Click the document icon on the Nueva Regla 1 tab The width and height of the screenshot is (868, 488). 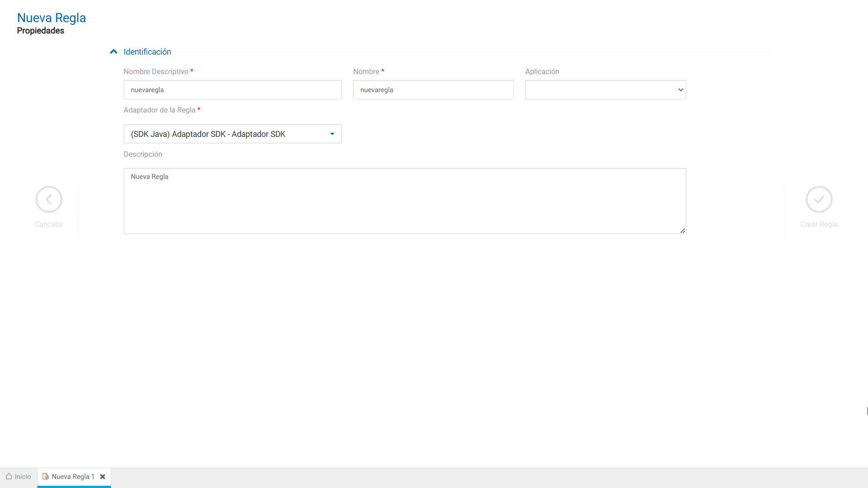(x=46, y=476)
